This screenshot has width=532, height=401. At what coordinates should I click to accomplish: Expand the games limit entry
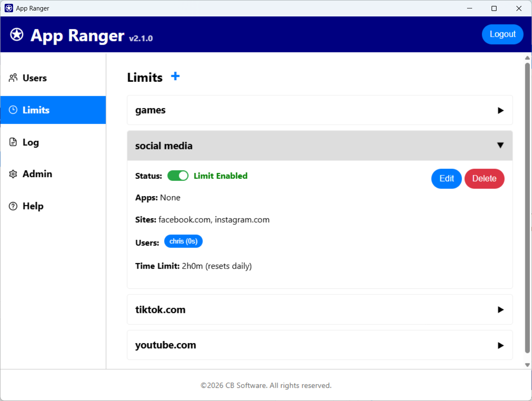click(320, 110)
